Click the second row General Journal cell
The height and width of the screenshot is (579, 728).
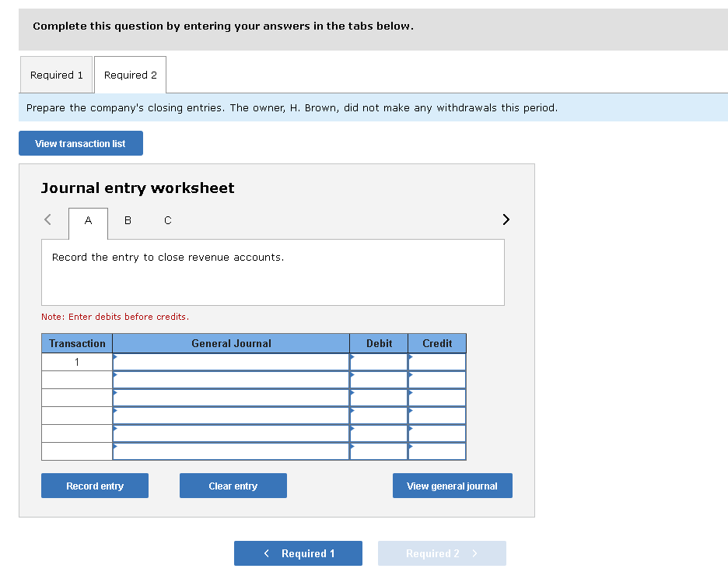click(231, 380)
